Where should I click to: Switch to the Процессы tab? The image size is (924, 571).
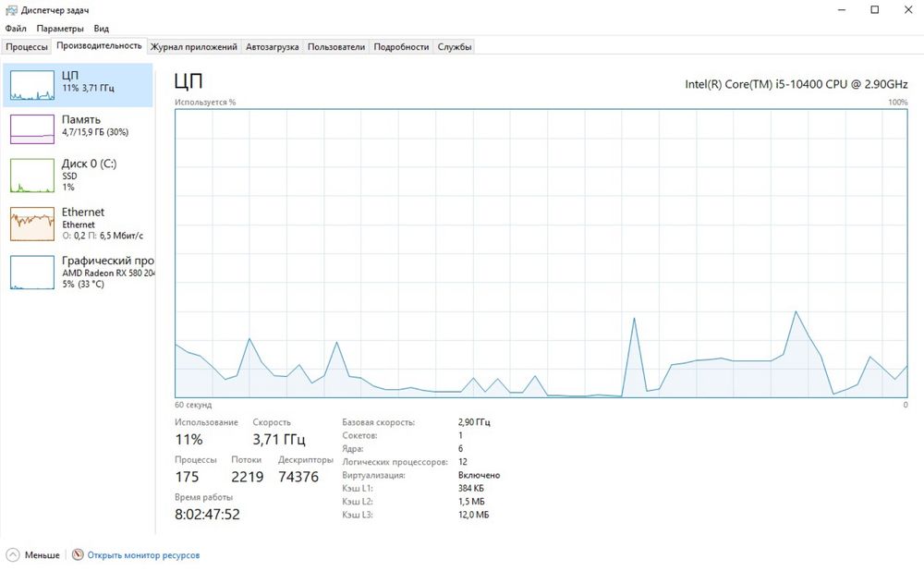[27, 47]
